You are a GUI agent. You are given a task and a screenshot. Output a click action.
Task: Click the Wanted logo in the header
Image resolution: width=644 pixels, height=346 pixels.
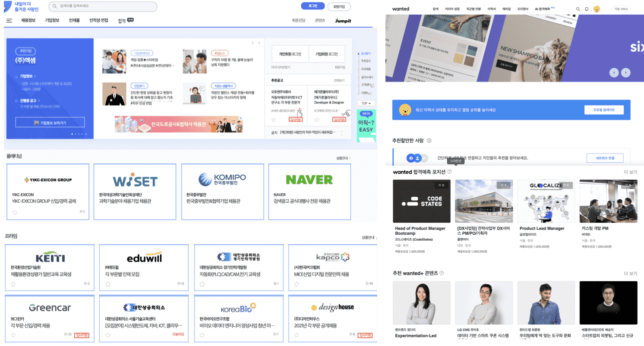pos(401,9)
